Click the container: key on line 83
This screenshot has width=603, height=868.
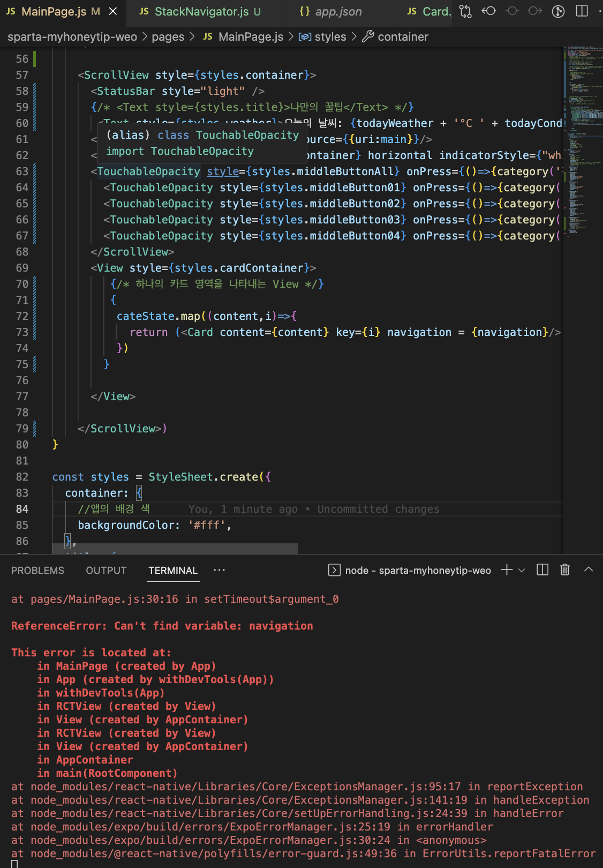click(97, 493)
